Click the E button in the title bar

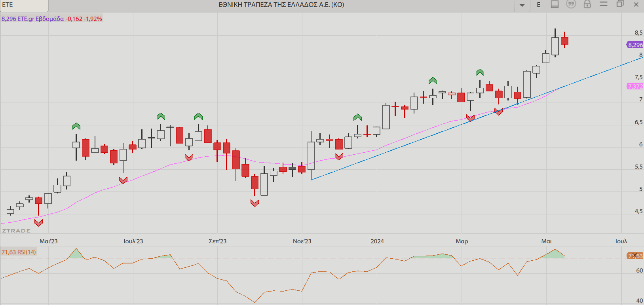tap(539, 5)
